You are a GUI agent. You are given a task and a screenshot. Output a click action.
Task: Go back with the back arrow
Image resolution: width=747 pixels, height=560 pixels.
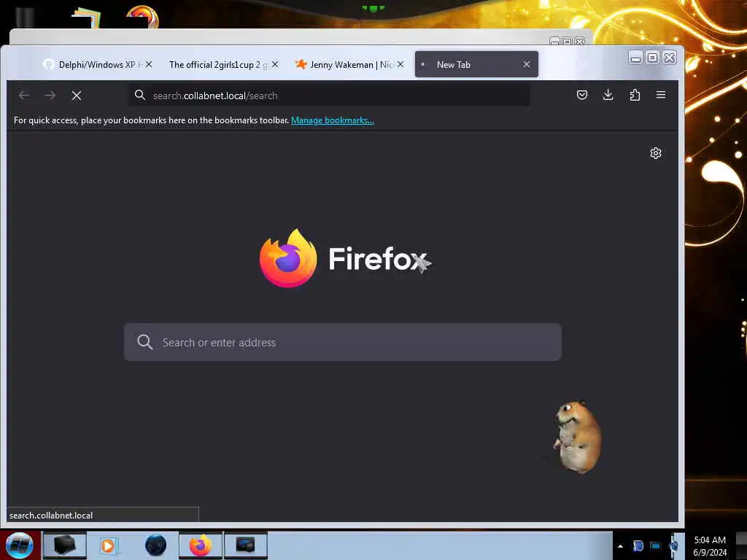point(24,96)
